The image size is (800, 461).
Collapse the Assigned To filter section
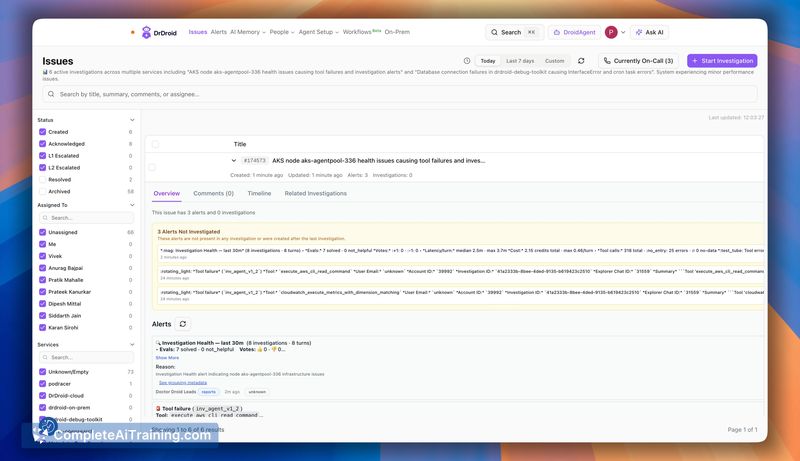coord(132,205)
